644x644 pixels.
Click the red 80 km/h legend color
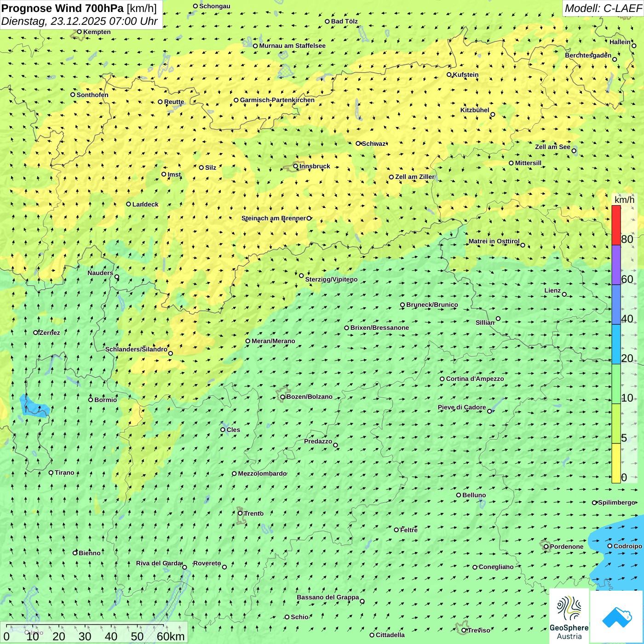616,225
